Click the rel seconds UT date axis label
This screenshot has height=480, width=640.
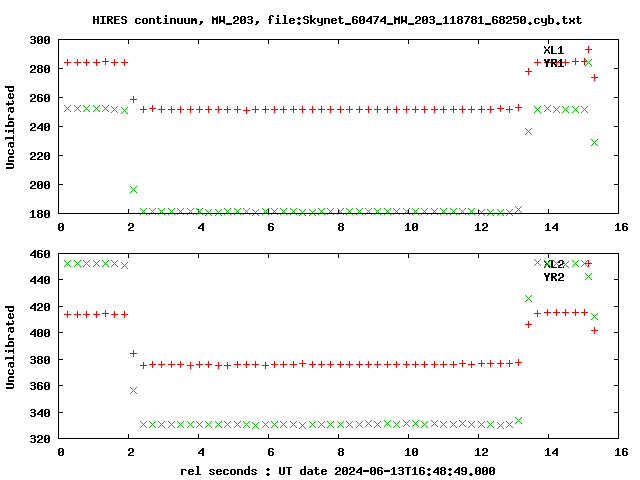tap(338, 471)
